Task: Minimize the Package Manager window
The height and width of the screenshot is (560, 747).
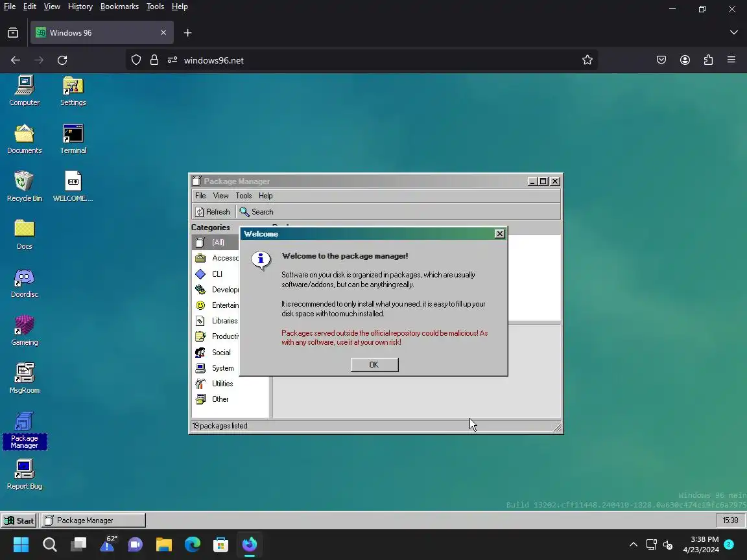Action: tap(532, 181)
